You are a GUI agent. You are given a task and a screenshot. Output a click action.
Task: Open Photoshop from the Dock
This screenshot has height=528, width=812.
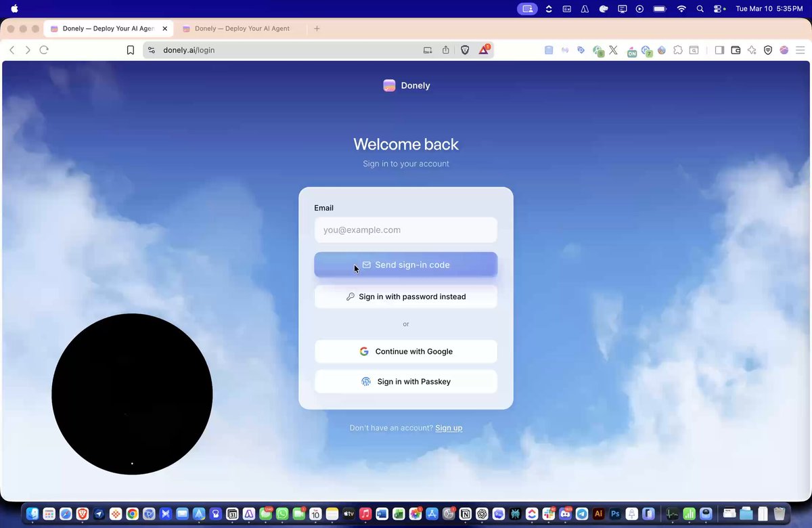tap(614, 514)
